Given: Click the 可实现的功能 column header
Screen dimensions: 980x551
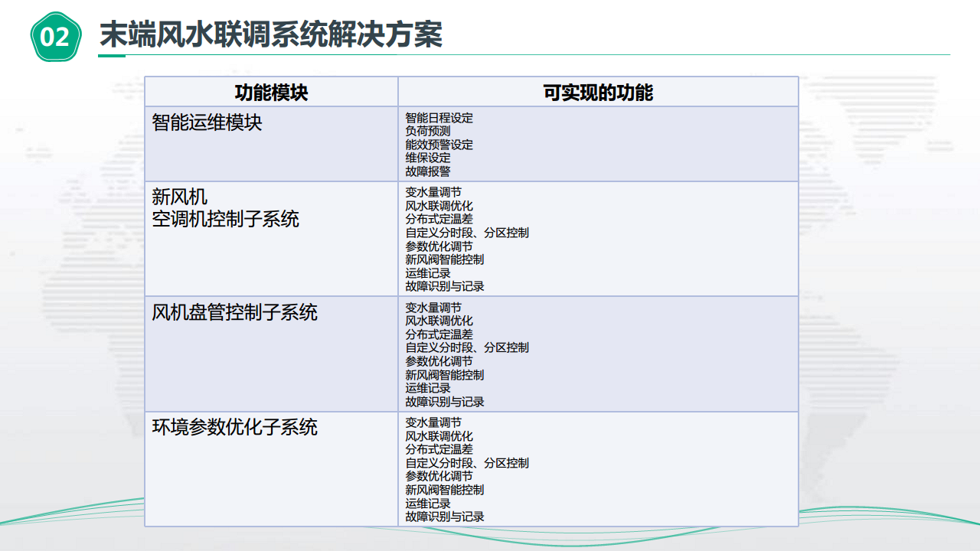Looking at the screenshot, I should point(598,93).
